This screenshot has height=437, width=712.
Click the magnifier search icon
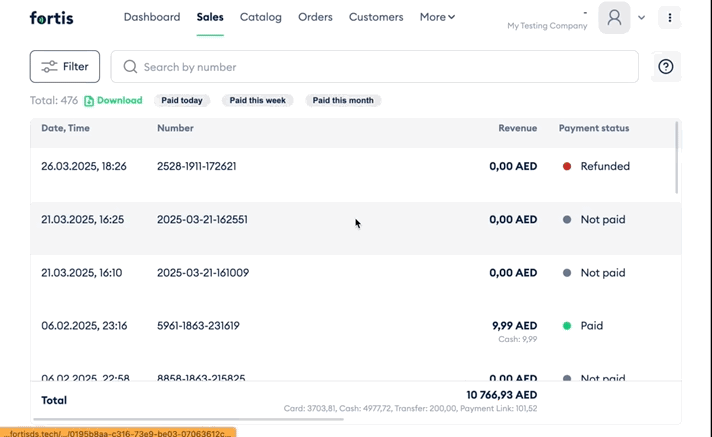pyautogui.click(x=130, y=67)
